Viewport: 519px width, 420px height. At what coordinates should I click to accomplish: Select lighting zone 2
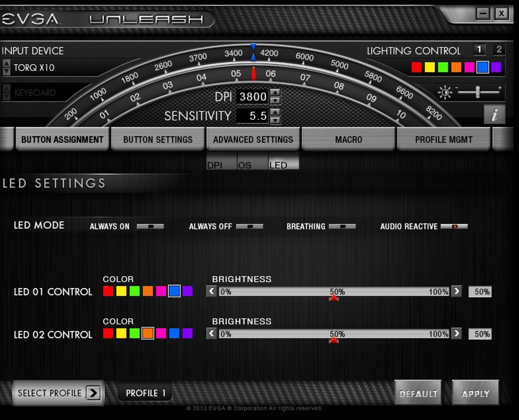(499, 50)
